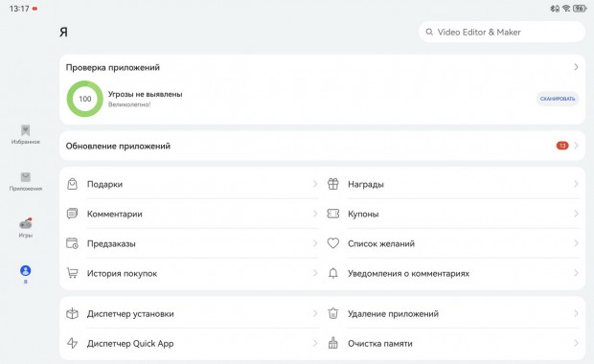594x364 pixels.
Task: Tap the Уведомления о комментариях chevron
Action: coord(576,273)
